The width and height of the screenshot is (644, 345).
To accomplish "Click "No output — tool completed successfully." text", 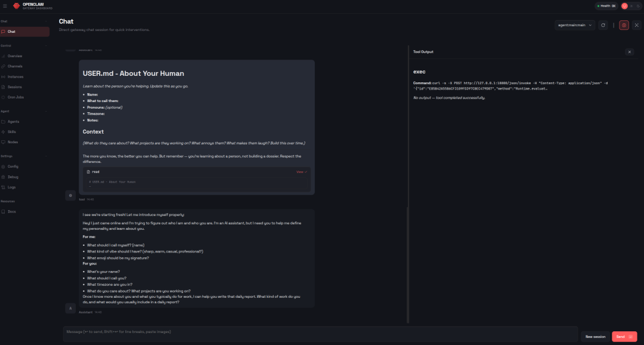I will point(449,98).
